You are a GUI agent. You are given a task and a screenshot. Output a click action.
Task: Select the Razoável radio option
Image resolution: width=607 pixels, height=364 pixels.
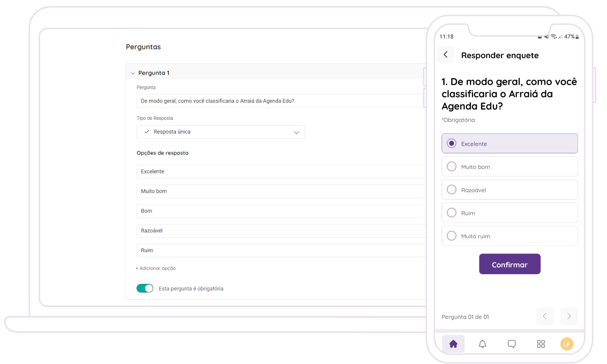click(510, 190)
